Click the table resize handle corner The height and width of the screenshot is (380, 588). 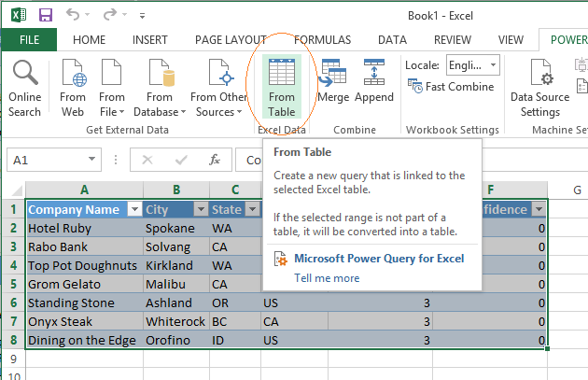[x=547, y=348]
